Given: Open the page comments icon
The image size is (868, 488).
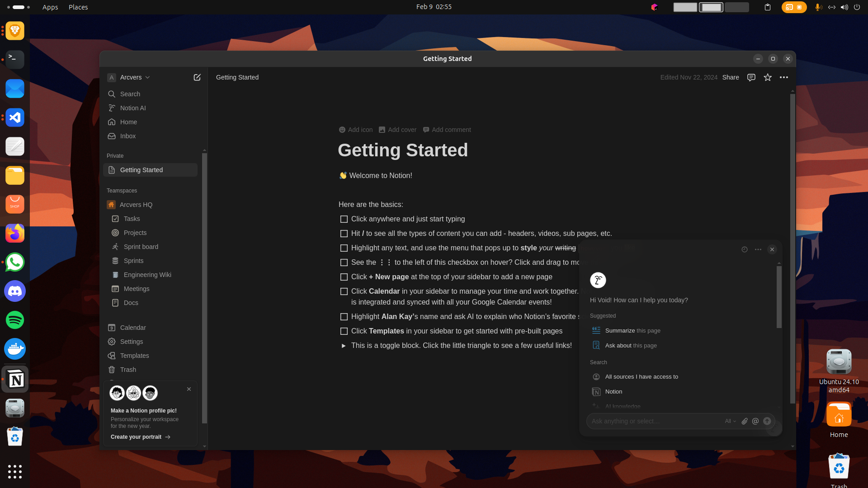Looking at the screenshot, I should point(751,77).
